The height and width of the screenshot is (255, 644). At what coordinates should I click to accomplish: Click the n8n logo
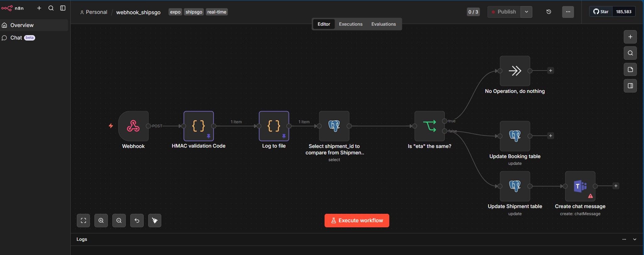point(13,8)
